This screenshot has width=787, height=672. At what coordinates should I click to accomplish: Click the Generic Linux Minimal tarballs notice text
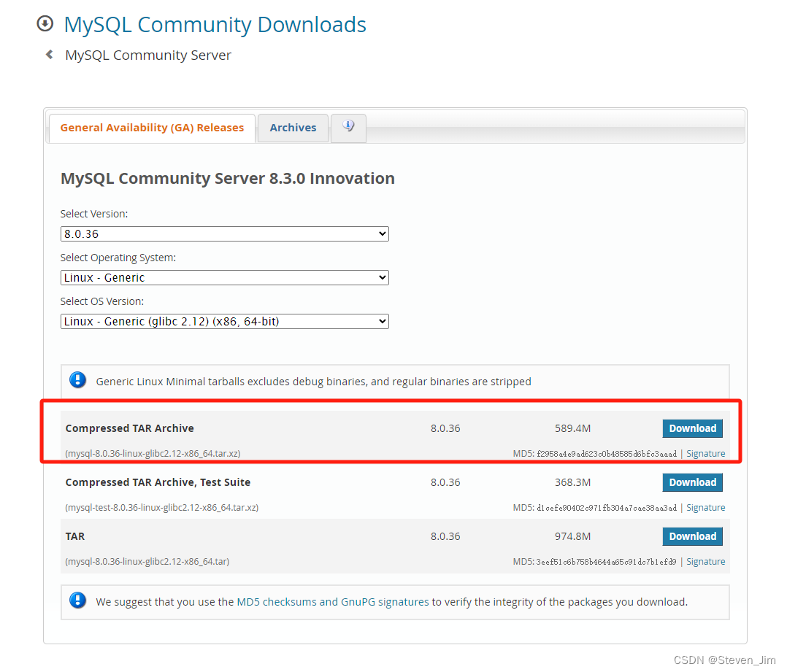[314, 382]
